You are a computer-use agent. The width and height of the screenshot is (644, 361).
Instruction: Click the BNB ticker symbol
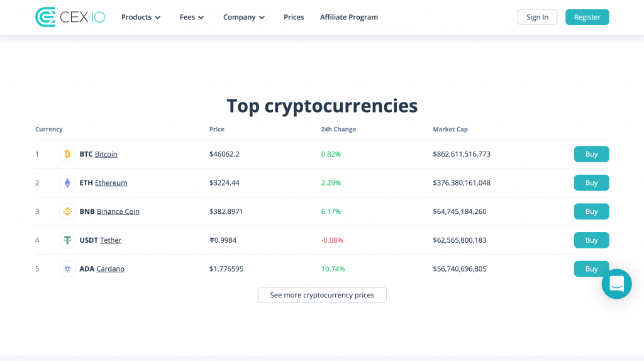tap(87, 211)
